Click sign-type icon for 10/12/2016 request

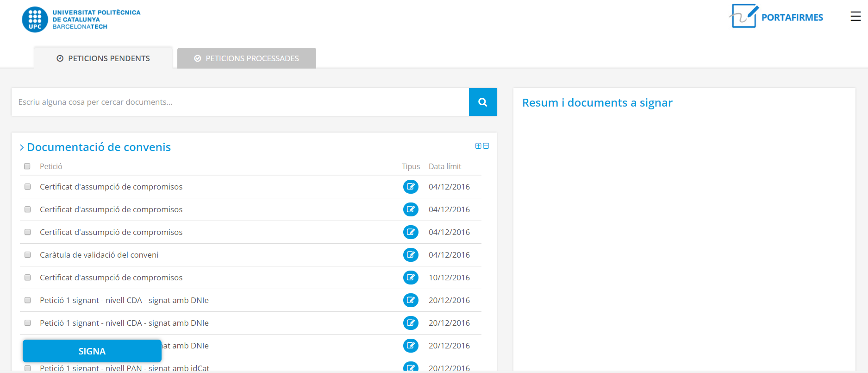(x=410, y=278)
